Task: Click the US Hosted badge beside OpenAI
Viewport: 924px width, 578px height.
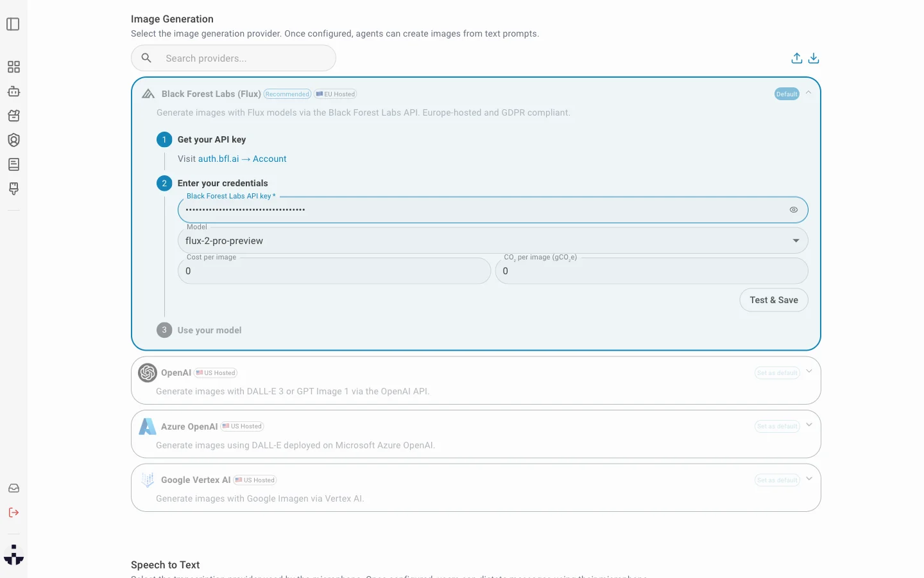Action: pyautogui.click(x=216, y=373)
